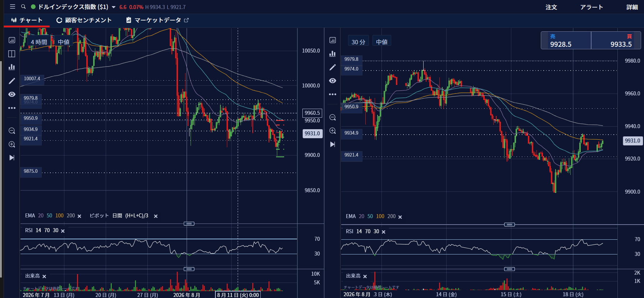The height and width of the screenshot is (298, 644).
Task: Zoom in on the right chart
Action: tap(333, 131)
